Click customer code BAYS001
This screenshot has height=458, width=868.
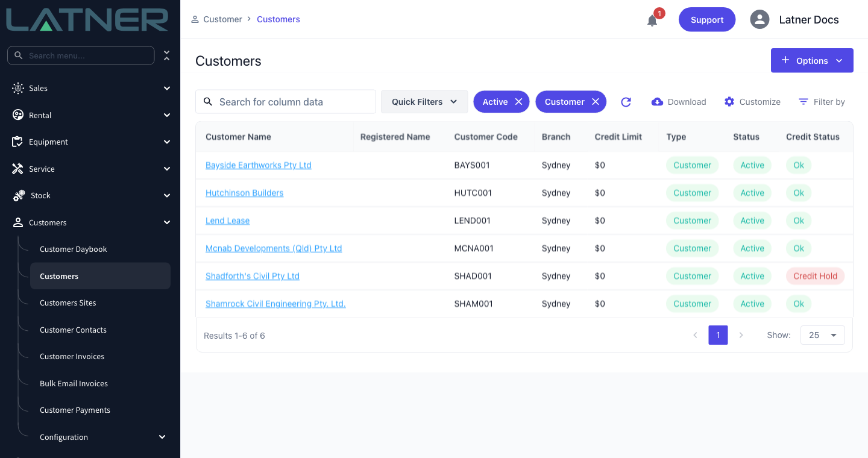472,165
